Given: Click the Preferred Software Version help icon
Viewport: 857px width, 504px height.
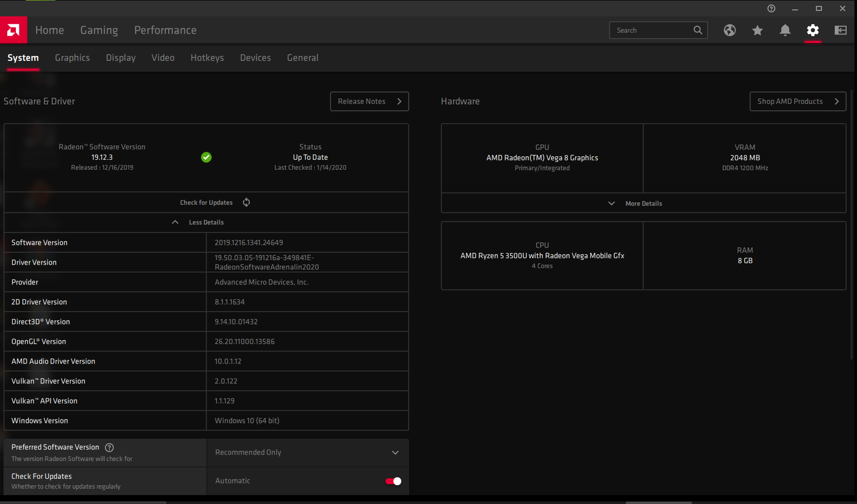Looking at the screenshot, I should click(110, 448).
